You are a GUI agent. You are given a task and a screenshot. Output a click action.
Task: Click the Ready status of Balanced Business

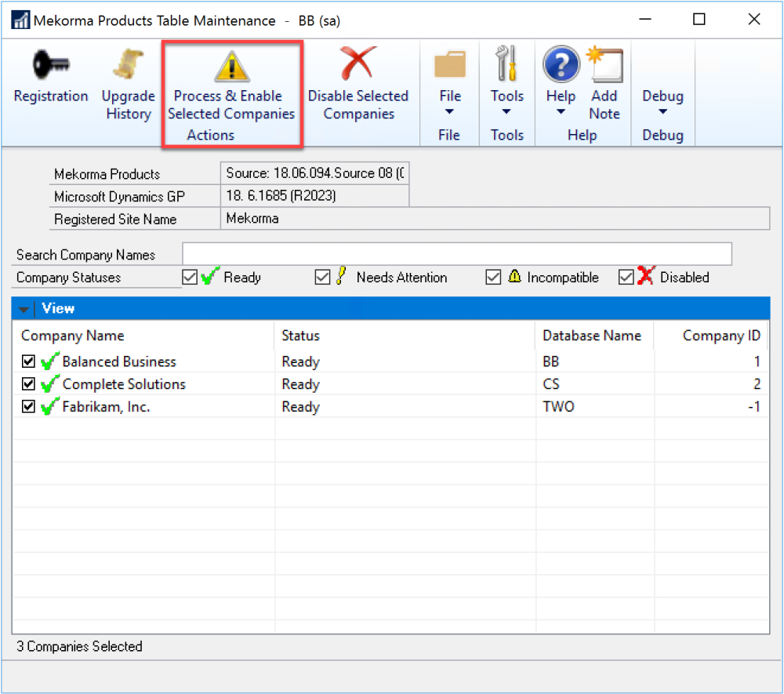point(300,362)
